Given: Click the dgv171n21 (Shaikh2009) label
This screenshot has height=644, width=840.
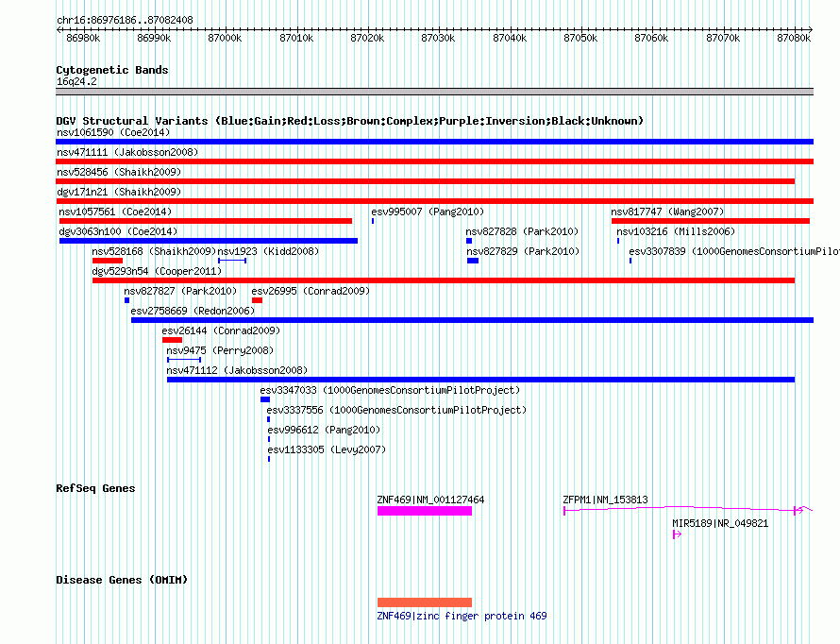Looking at the screenshot, I should coord(119,192).
